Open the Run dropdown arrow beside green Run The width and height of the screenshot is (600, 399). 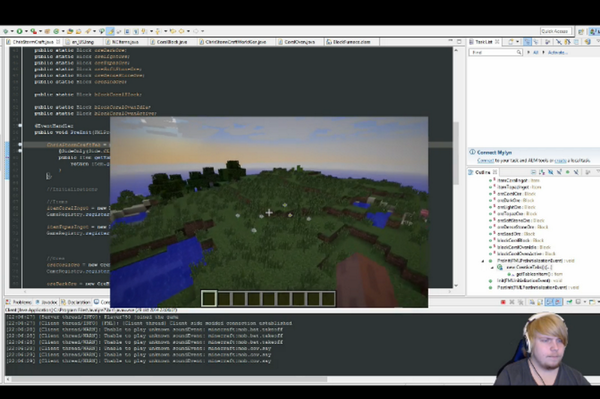pos(26,31)
